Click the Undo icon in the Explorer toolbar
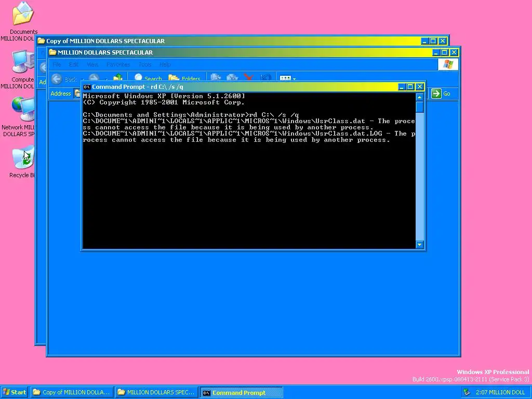 point(265,78)
